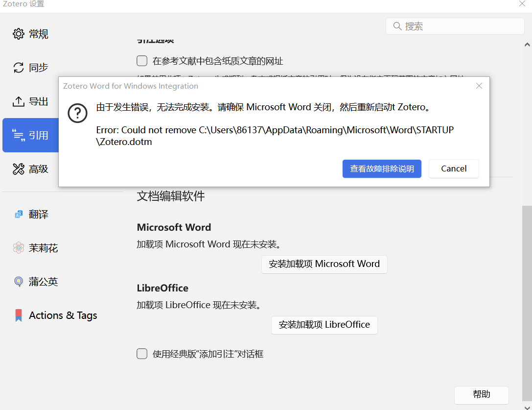
Task: Click the quote icon in the 引用 tab
Action: (18, 135)
